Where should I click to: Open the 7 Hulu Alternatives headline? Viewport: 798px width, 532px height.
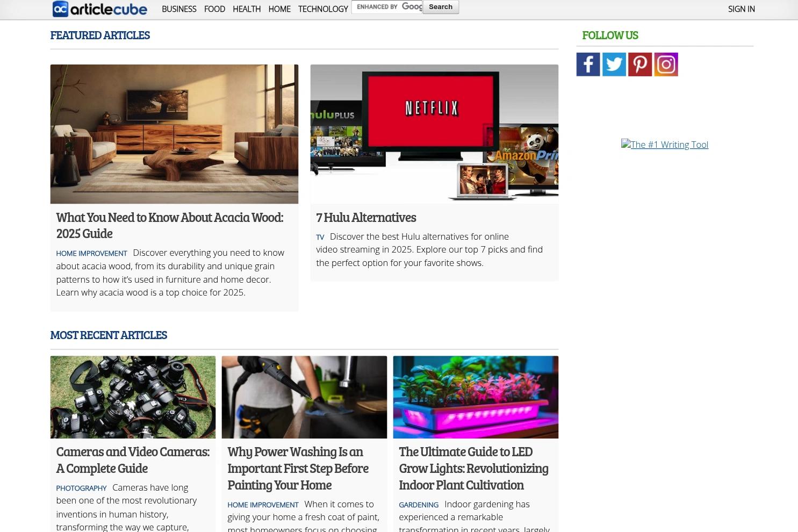(365, 217)
